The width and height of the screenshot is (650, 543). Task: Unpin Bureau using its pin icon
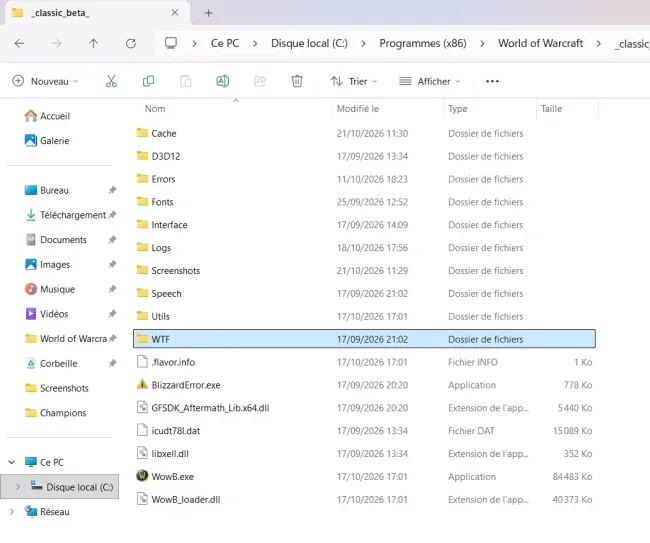[x=112, y=190]
